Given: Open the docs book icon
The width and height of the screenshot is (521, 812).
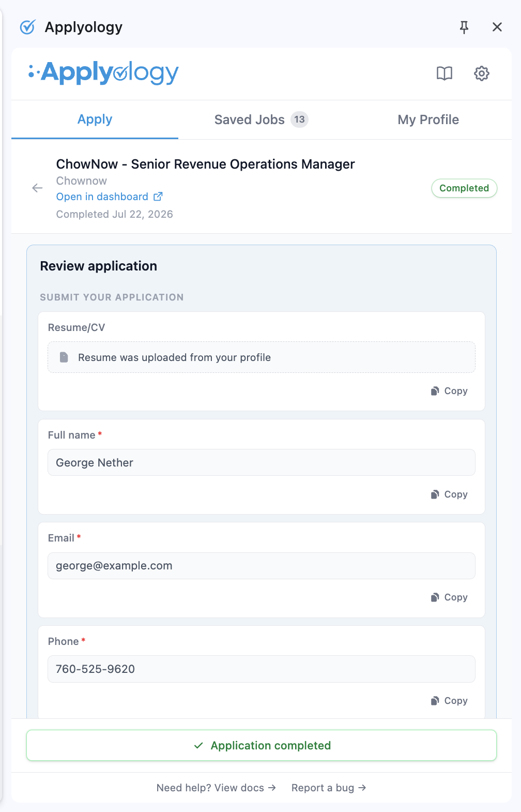Looking at the screenshot, I should [445, 73].
